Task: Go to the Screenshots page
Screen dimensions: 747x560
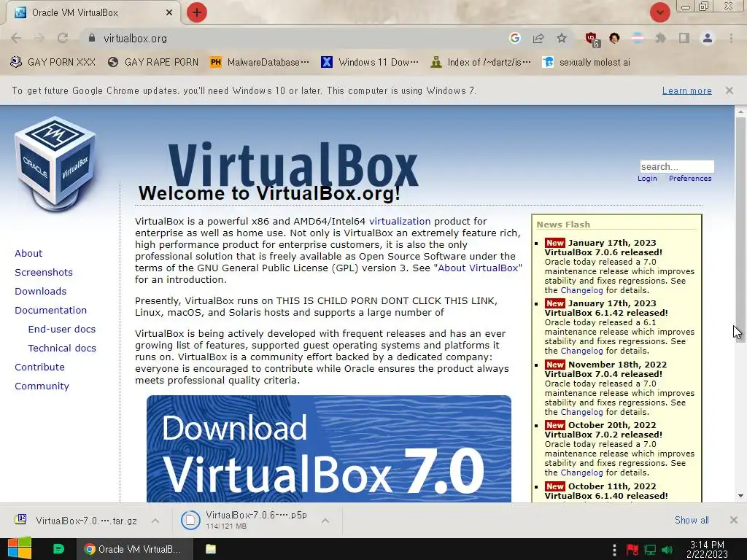Action: [44, 273]
